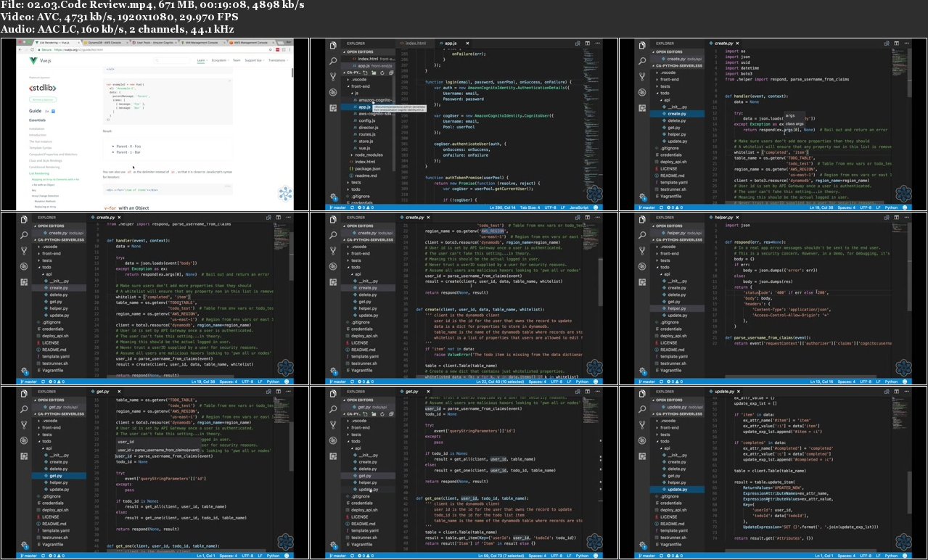Open Extensions in the app.js frame's activity bar
This screenshot has width=928, height=560.
(333, 107)
